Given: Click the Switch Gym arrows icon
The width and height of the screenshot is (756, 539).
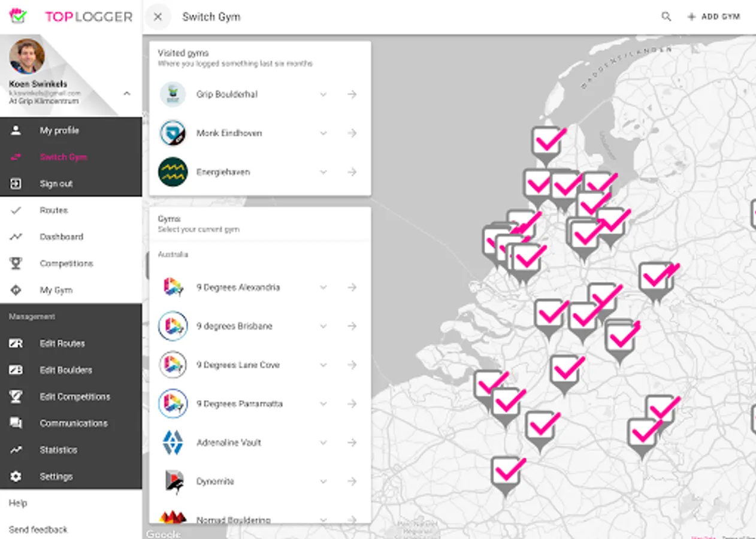Looking at the screenshot, I should point(16,157).
